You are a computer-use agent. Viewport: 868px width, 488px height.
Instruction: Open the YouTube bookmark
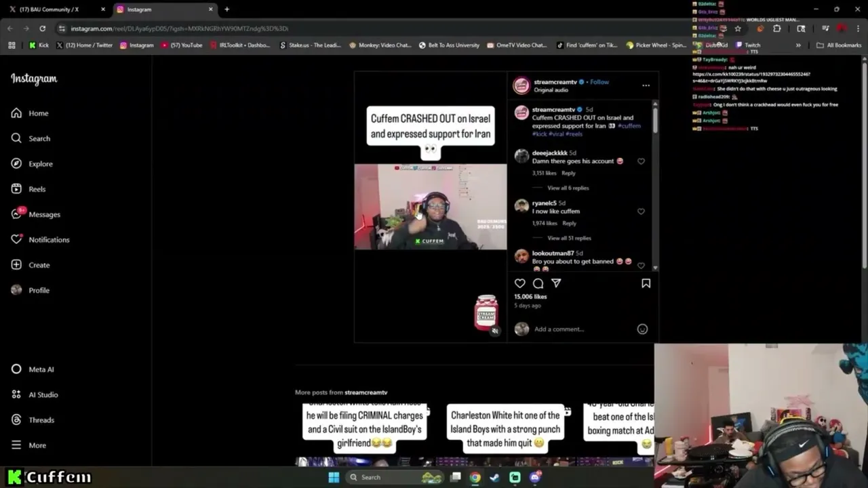click(x=182, y=45)
